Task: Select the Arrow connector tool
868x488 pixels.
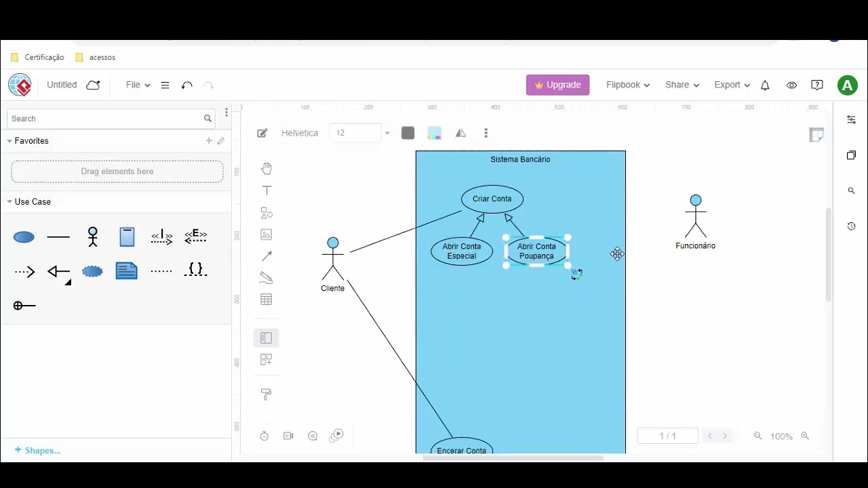Action: pyautogui.click(x=267, y=256)
